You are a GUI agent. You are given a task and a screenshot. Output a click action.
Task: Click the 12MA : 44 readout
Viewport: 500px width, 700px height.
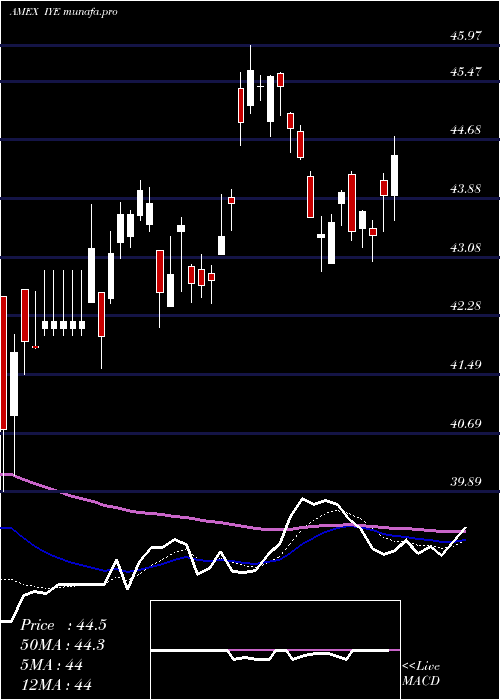coord(56,684)
